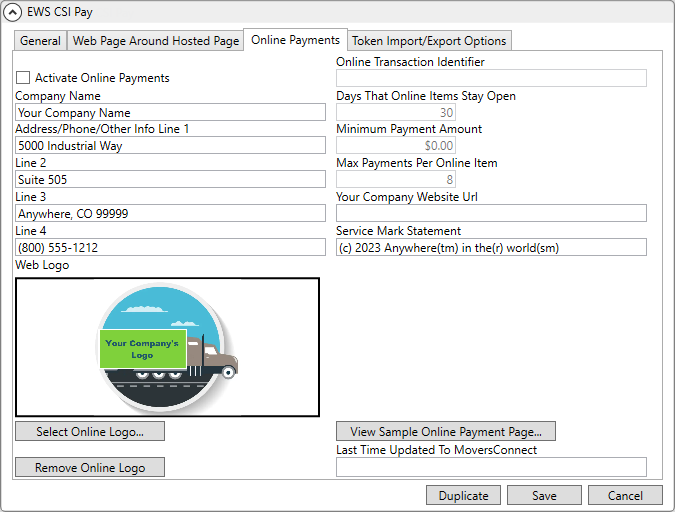Click the Minimum Payment Amount field
This screenshot has width=675, height=512.
point(396,146)
